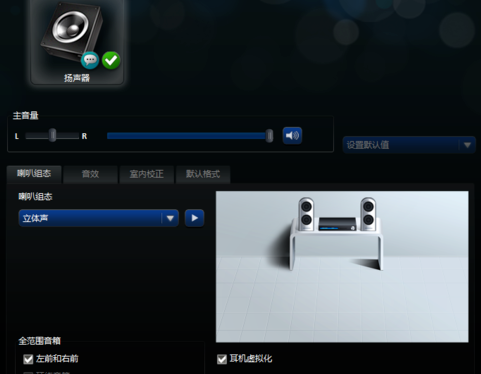Click the black receiver unit between speakers

[337, 224]
